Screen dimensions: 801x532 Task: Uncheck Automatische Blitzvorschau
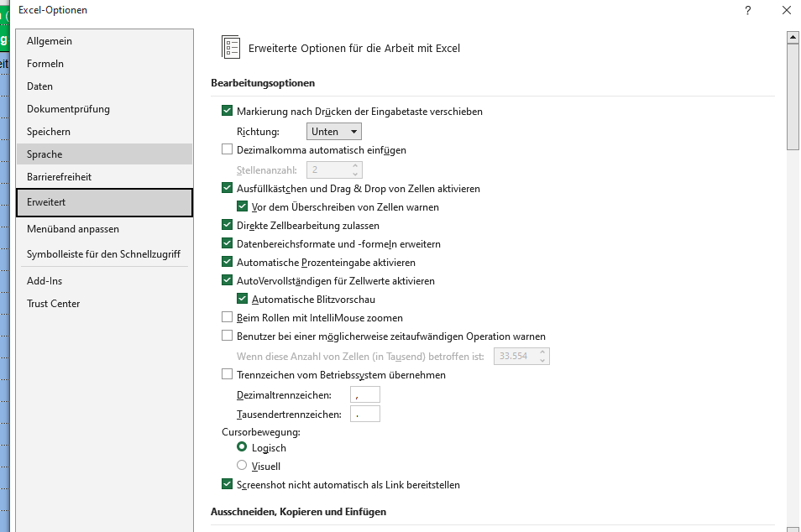(x=242, y=299)
